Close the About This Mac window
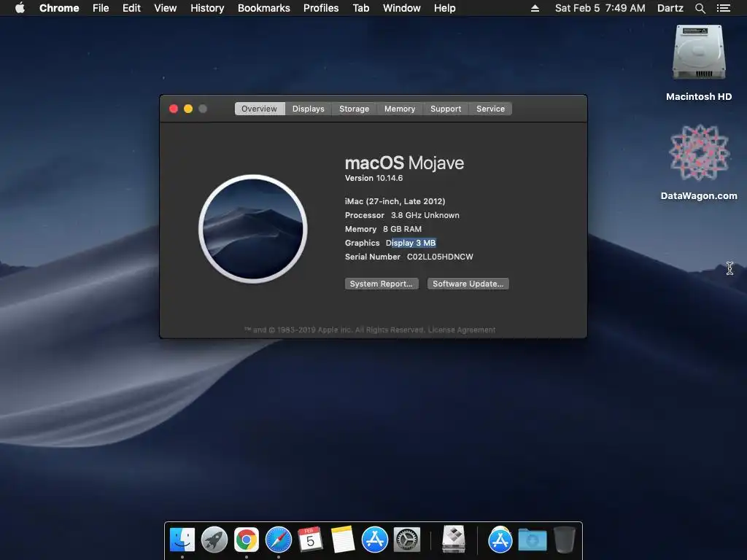 [174, 109]
